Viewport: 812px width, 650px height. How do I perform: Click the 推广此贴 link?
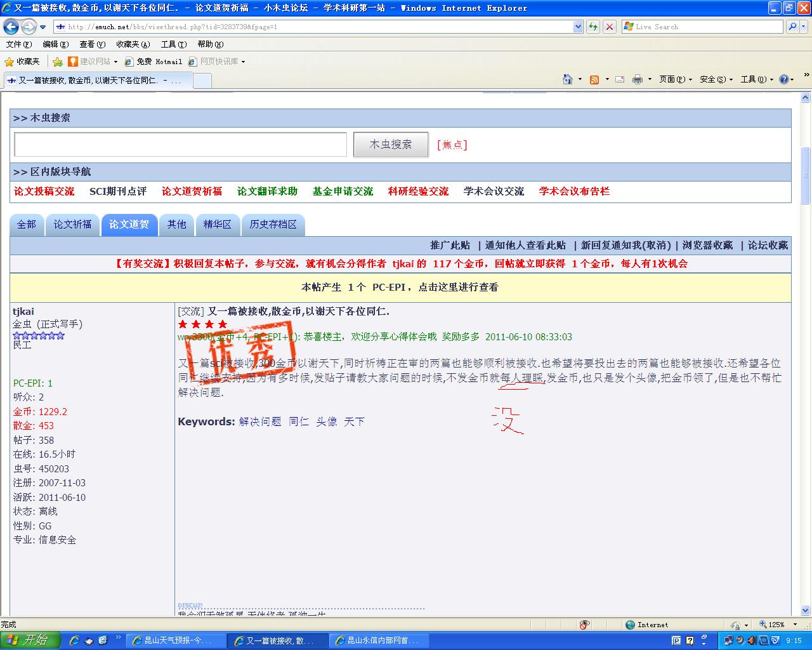[450, 245]
